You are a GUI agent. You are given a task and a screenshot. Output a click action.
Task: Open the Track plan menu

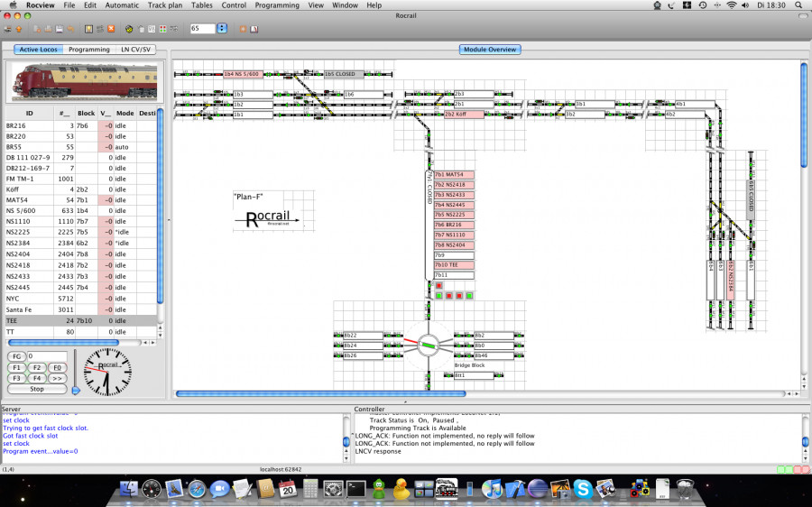point(165,5)
